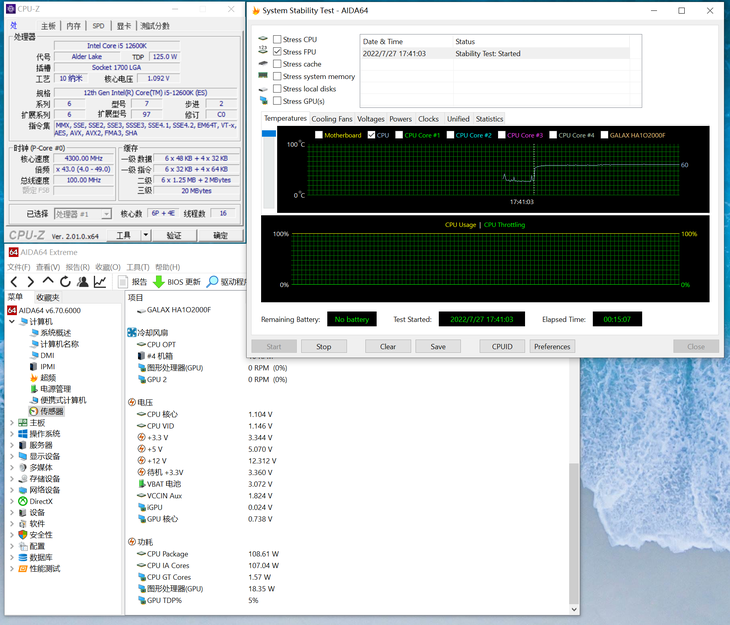Open the 文件(F) menu in AIDA64
The width and height of the screenshot is (730, 625).
click(x=19, y=267)
